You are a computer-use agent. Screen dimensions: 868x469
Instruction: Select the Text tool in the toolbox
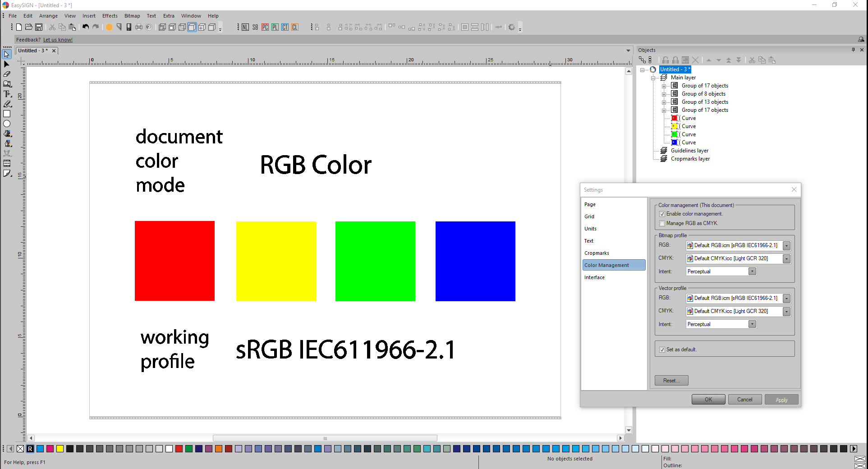click(x=7, y=94)
